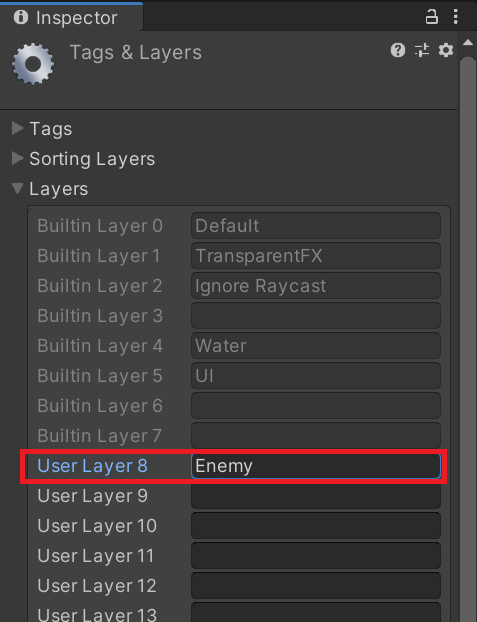
Task: Click the Tags & Layers title text
Action: 136,52
